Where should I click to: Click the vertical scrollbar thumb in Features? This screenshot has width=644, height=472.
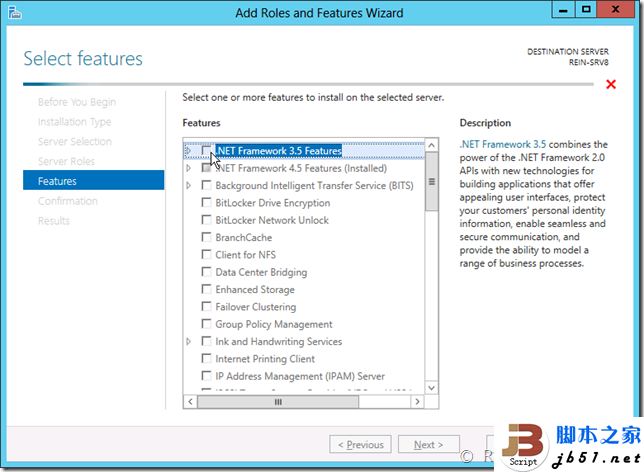[431, 182]
